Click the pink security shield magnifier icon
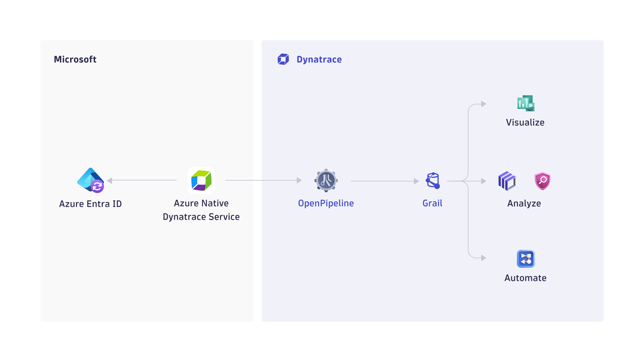644x362 pixels. click(543, 181)
